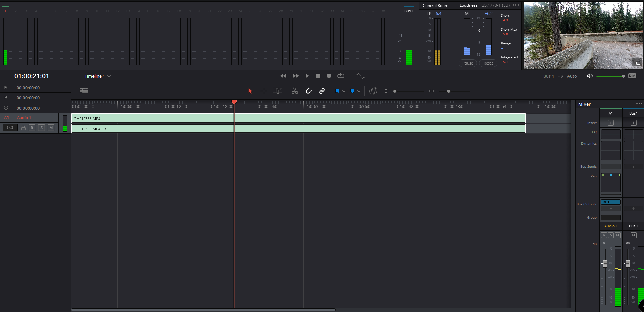The image size is (644, 312).
Task: Select the Razor scissors tool
Action: (x=295, y=91)
